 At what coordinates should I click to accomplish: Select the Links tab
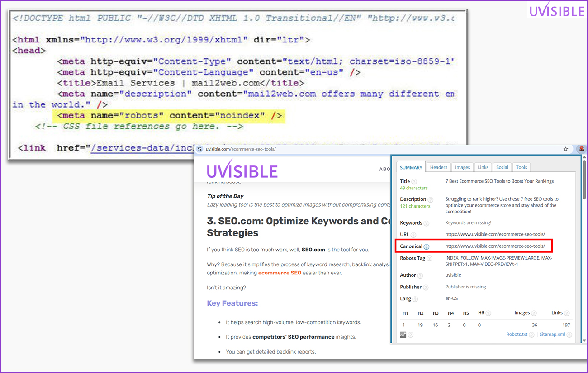[483, 167]
